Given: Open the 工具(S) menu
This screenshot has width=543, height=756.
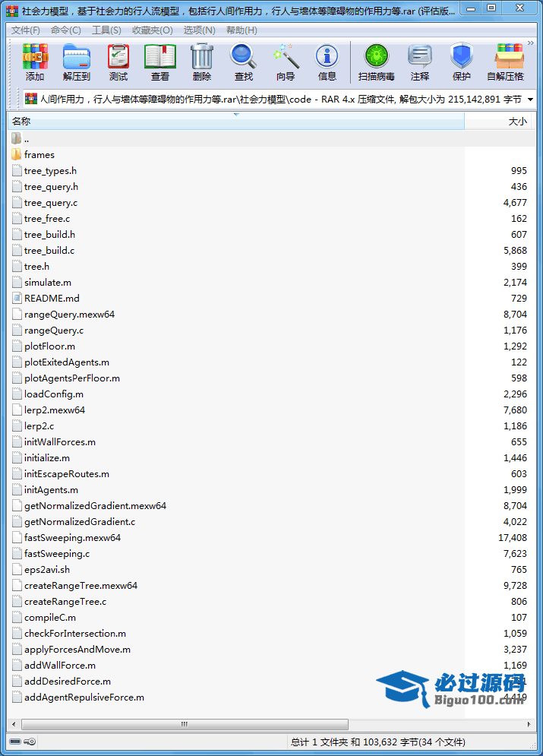Looking at the screenshot, I should pos(106,30).
